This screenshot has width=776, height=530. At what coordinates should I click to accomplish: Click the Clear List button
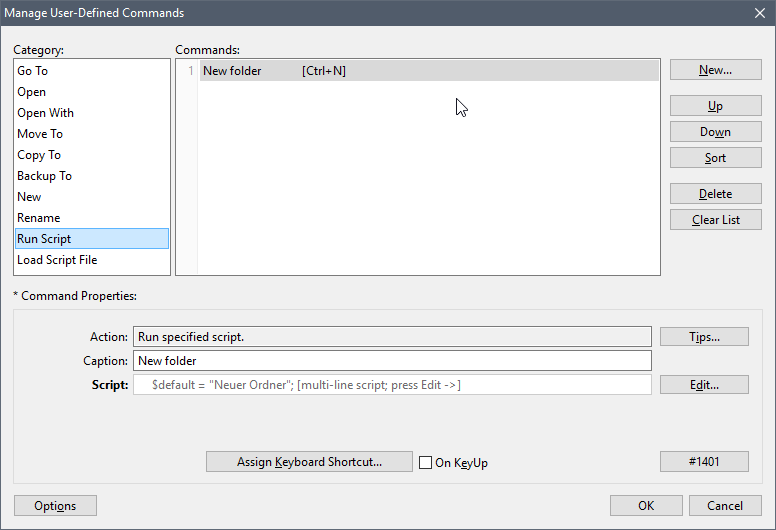715,220
